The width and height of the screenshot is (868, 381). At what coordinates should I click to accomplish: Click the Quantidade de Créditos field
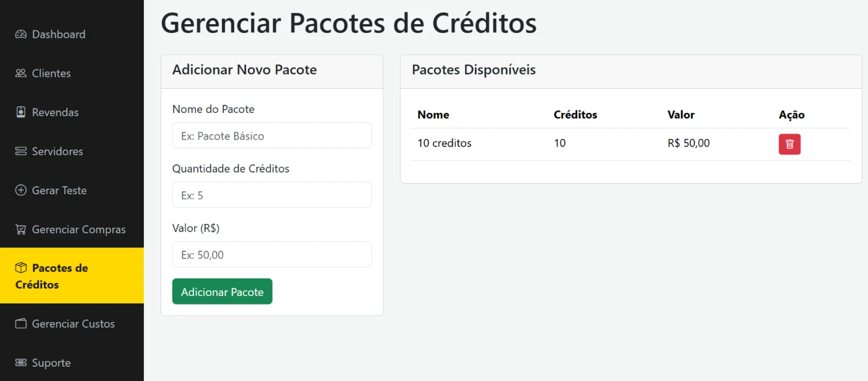(272, 195)
